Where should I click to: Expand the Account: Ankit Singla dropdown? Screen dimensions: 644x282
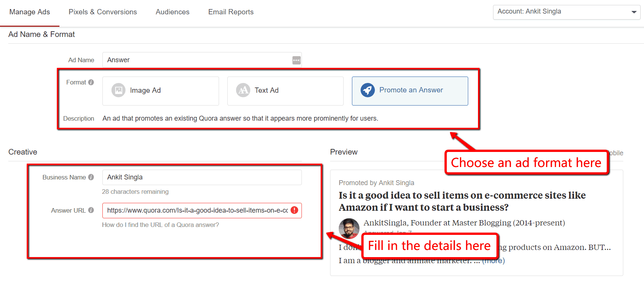(566, 12)
